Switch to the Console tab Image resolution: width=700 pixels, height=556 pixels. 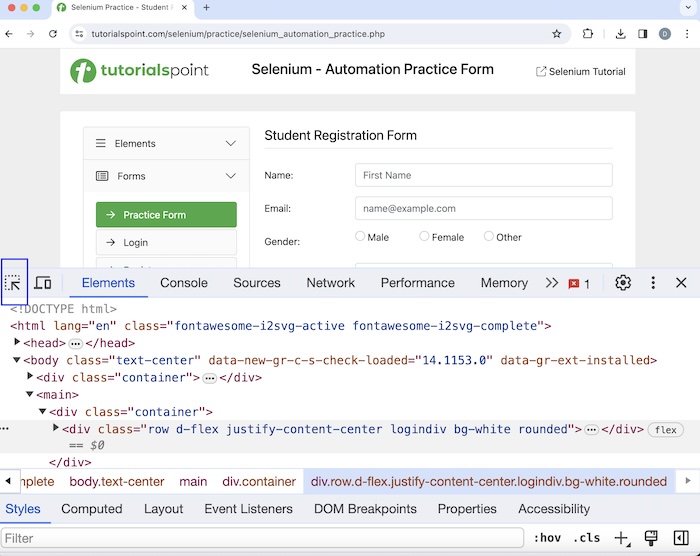(184, 283)
